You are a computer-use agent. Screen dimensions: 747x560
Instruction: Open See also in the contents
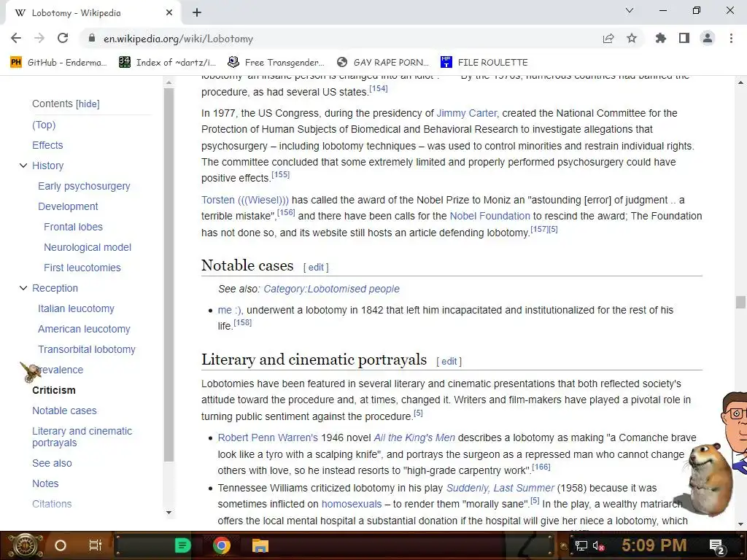(x=52, y=463)
